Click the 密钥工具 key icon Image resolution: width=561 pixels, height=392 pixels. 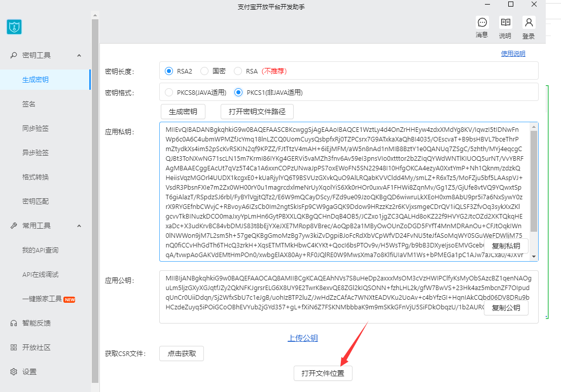pyautogui.click(x=14, y=55)
